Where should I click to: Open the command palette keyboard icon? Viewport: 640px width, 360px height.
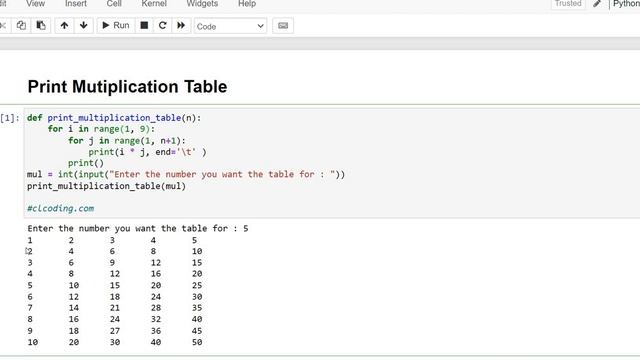click(283, 26)
